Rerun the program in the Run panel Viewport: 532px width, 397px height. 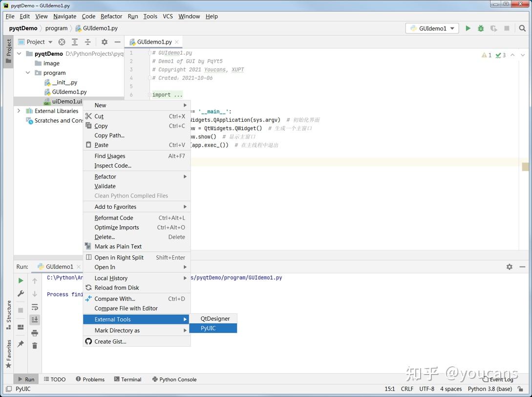tap(21, 281)
